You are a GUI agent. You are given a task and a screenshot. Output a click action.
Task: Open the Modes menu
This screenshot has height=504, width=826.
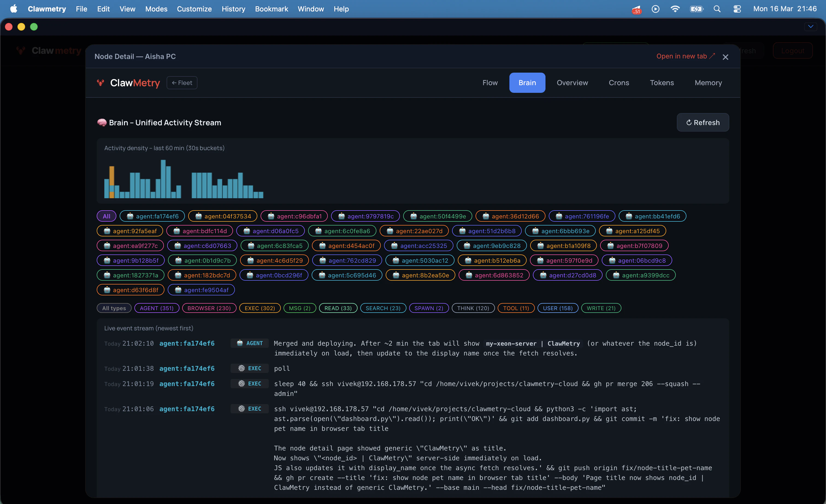coord(156,9)
